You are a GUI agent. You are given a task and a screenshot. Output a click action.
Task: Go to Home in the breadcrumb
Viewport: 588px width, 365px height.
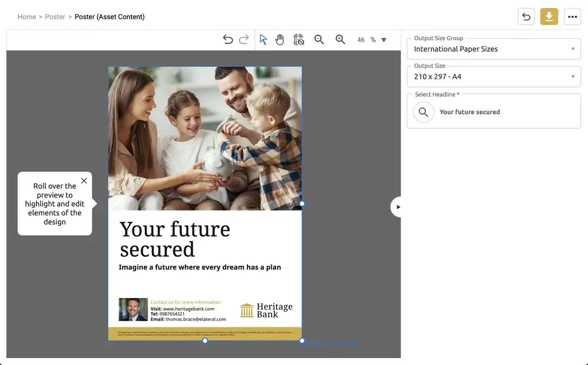coord(27,16)
